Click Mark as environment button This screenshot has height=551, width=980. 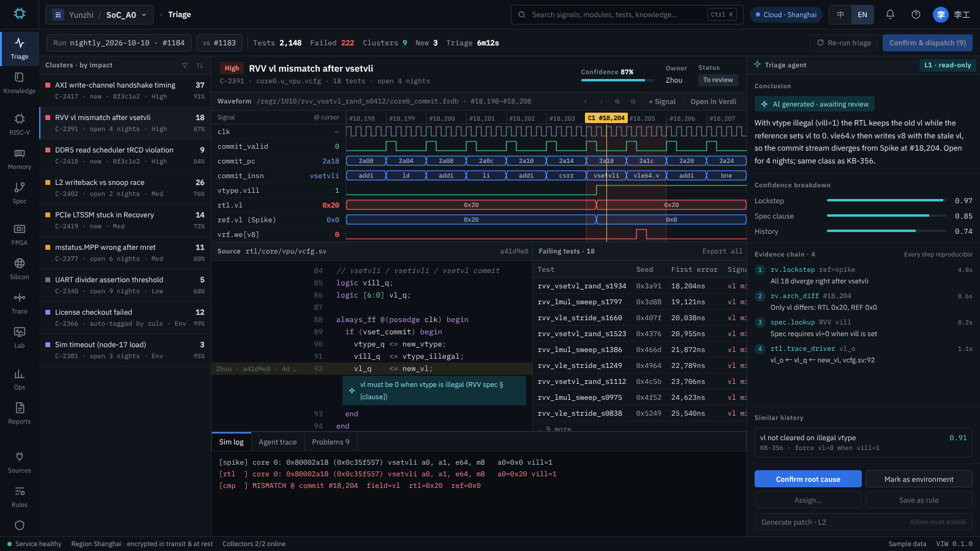919,479
